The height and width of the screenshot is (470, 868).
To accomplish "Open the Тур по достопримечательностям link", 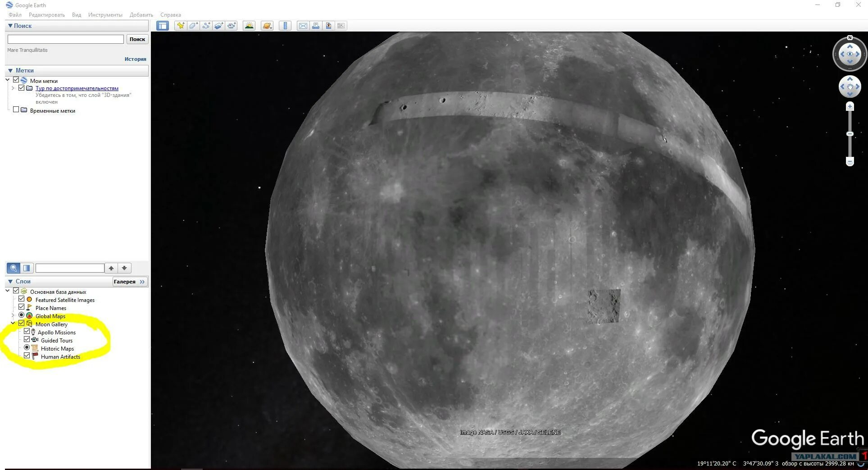I will (77, 88).
